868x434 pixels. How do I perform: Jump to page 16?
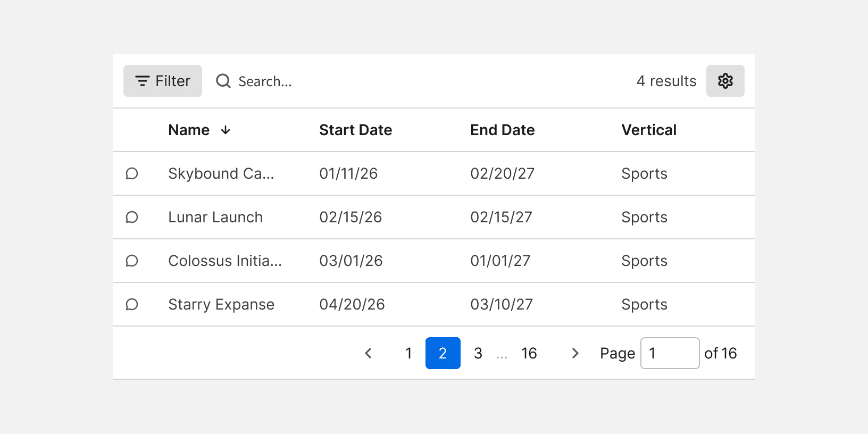529,353
